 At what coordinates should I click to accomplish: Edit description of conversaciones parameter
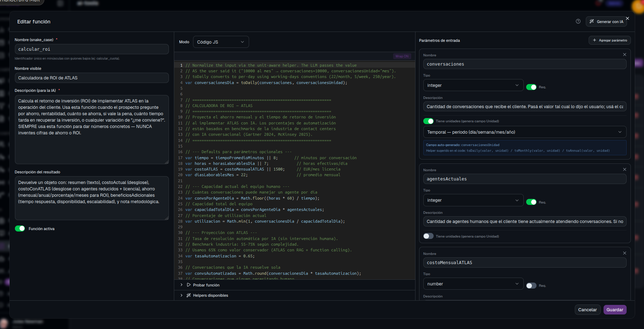(524, 107)
